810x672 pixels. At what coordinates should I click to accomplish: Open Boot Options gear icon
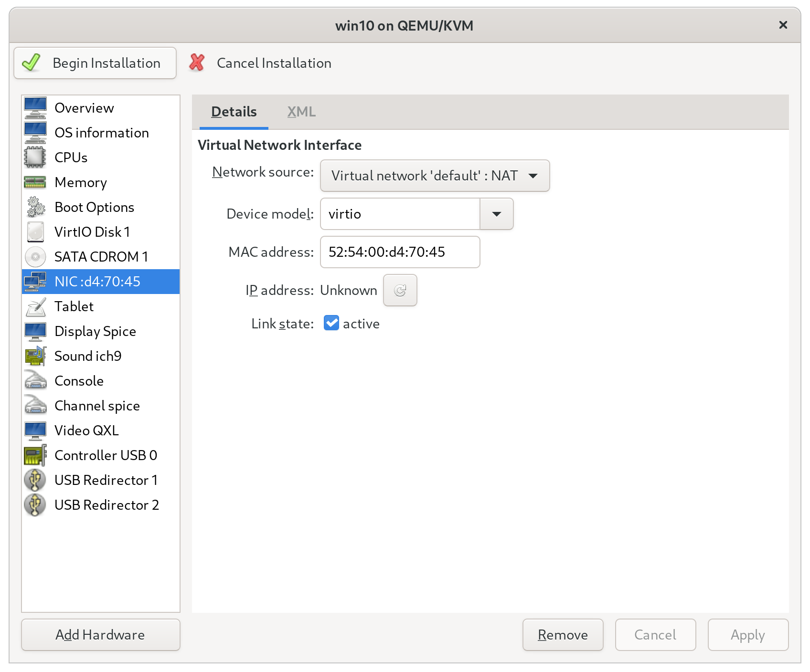click(35, 207)
